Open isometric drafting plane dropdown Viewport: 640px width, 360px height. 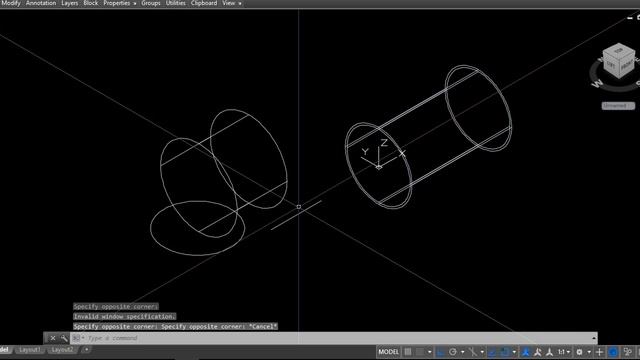click(x=482, y=352)
